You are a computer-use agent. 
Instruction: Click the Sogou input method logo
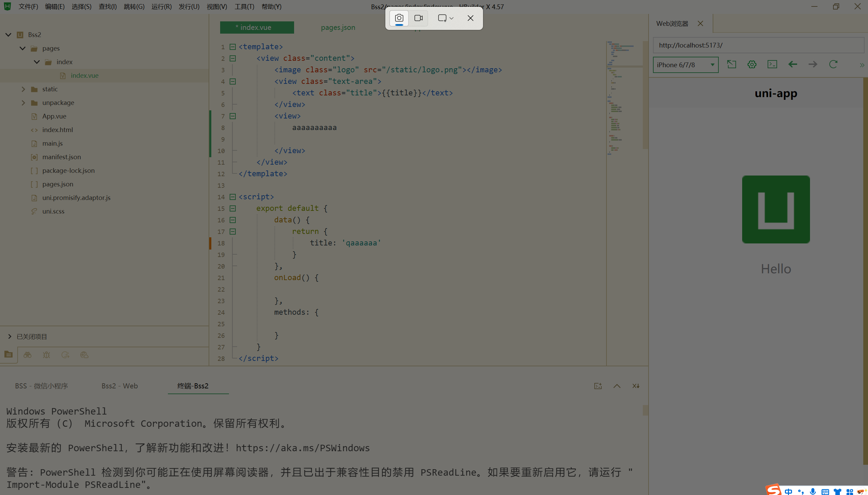click(773, 490)
